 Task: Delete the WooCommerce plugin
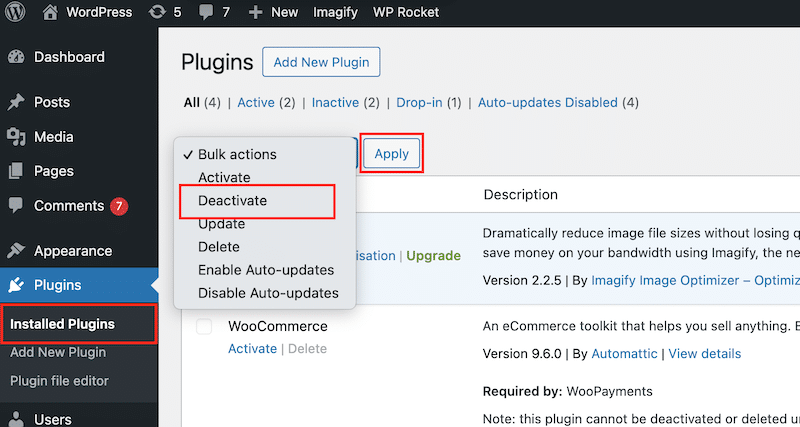click(307, 349)
